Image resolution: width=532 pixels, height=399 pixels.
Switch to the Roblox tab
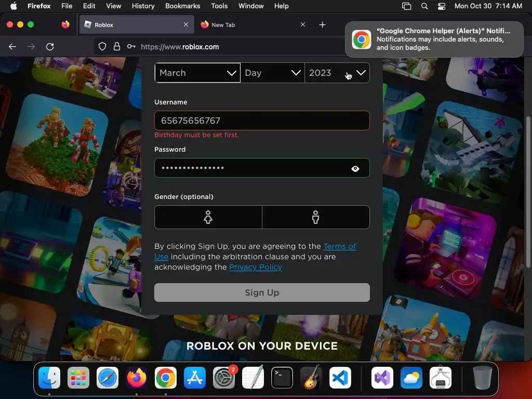(137, 24)
